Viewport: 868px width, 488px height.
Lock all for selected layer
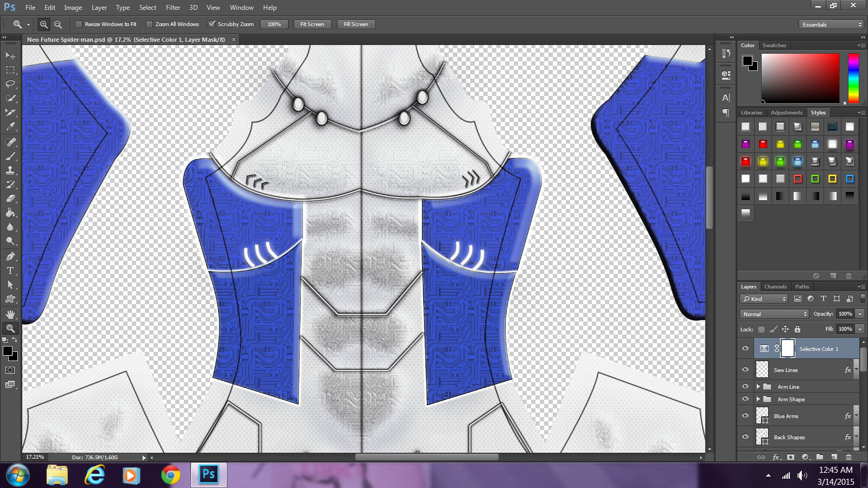coord(797,329)
